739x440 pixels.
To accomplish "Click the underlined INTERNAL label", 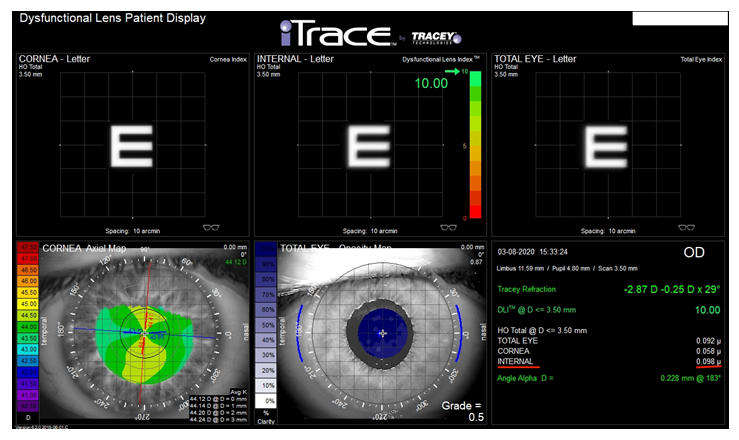I will [x=515, y=362].
